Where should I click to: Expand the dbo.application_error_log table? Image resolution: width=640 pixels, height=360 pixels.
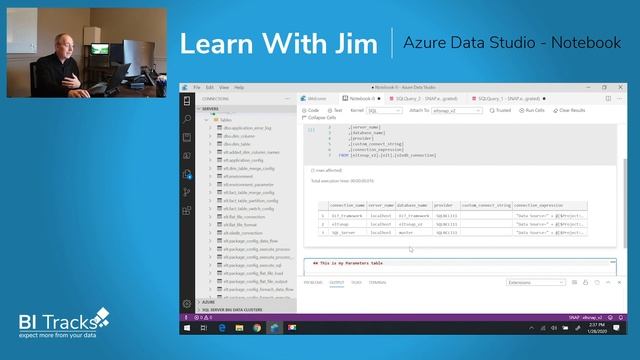[211, 128]
